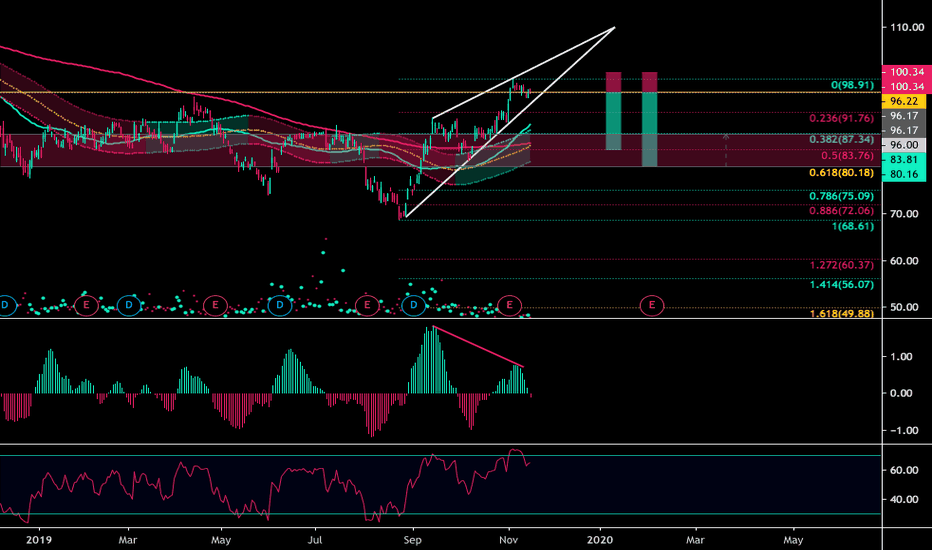The image size is (932, 550).
Task: Select the Fibonacci 0.236(91.76) level label
Action: [x=842, y=118]
